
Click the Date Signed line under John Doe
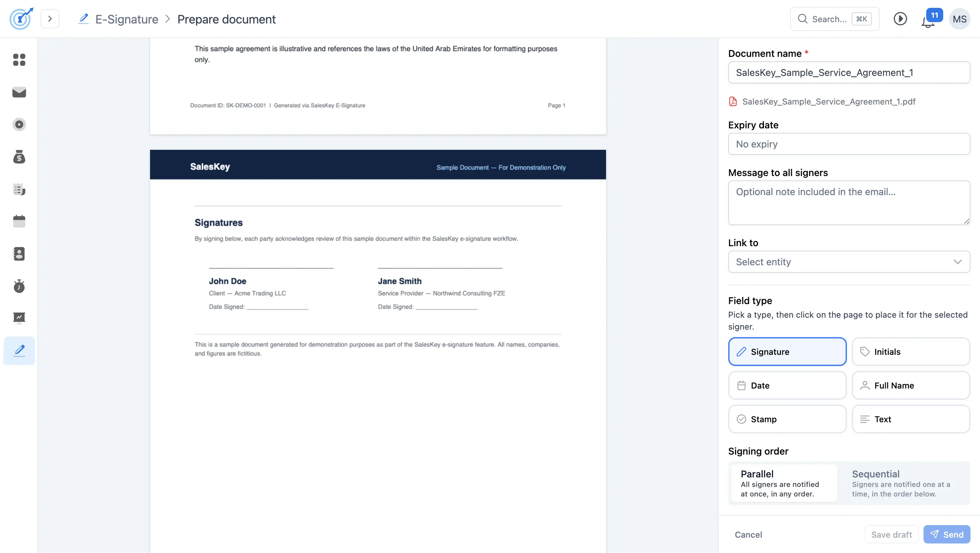277,309
